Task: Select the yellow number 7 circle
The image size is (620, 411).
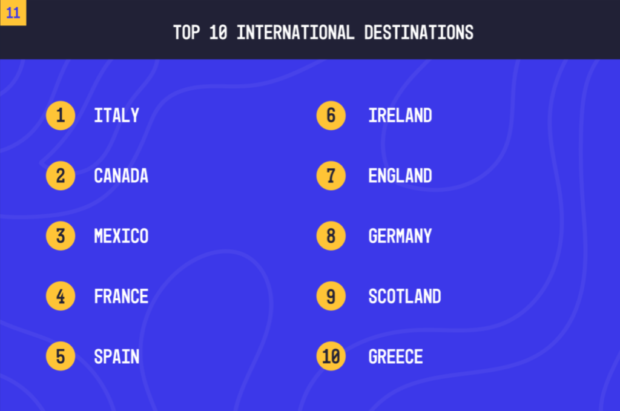Action: (x=331, y=176)
